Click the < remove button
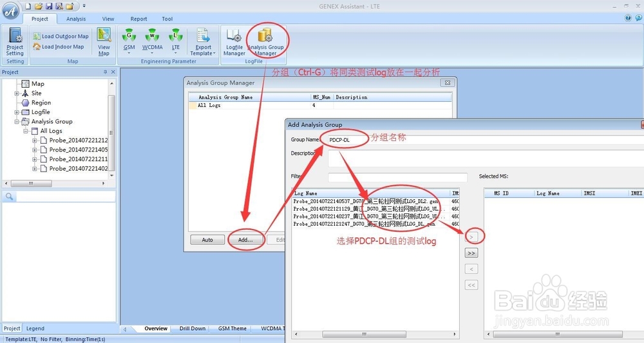The height and width of the screenshot is (343, 644). pyautogui.click(x=471, y=269)
